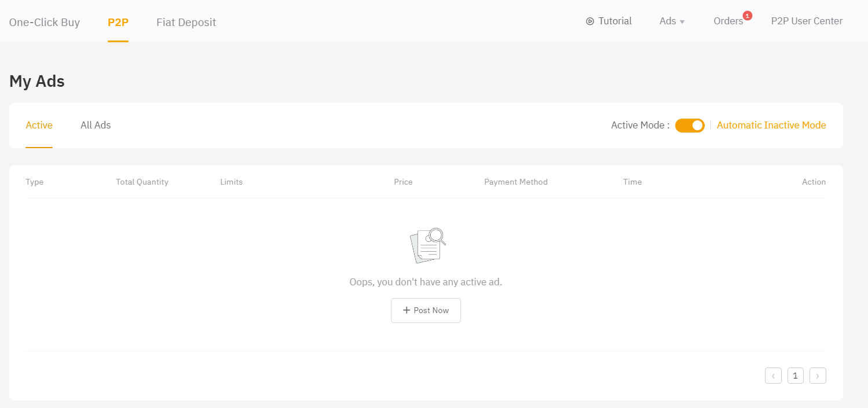Select the P2P tab
Screen dimensions: 868x408
click(118, 23)
